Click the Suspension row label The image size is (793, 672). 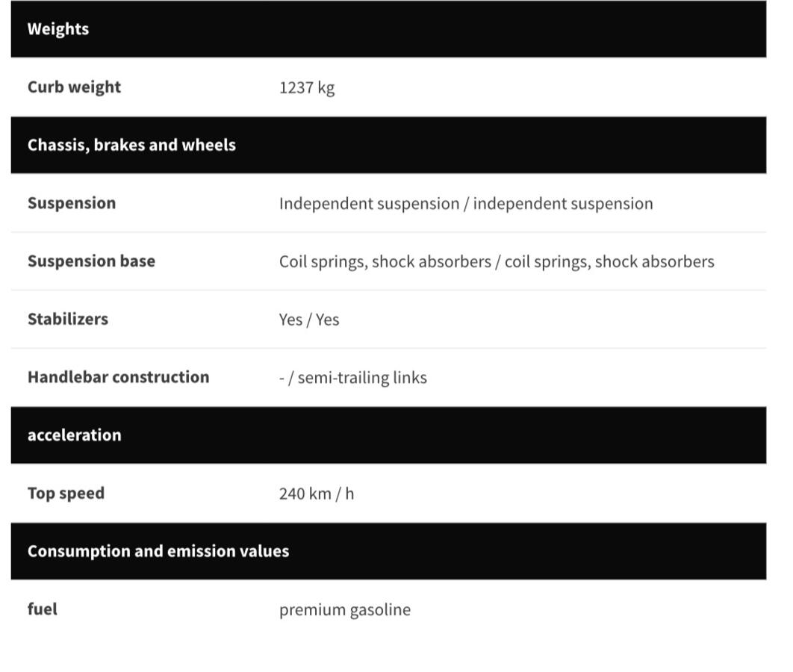point(72,203)
